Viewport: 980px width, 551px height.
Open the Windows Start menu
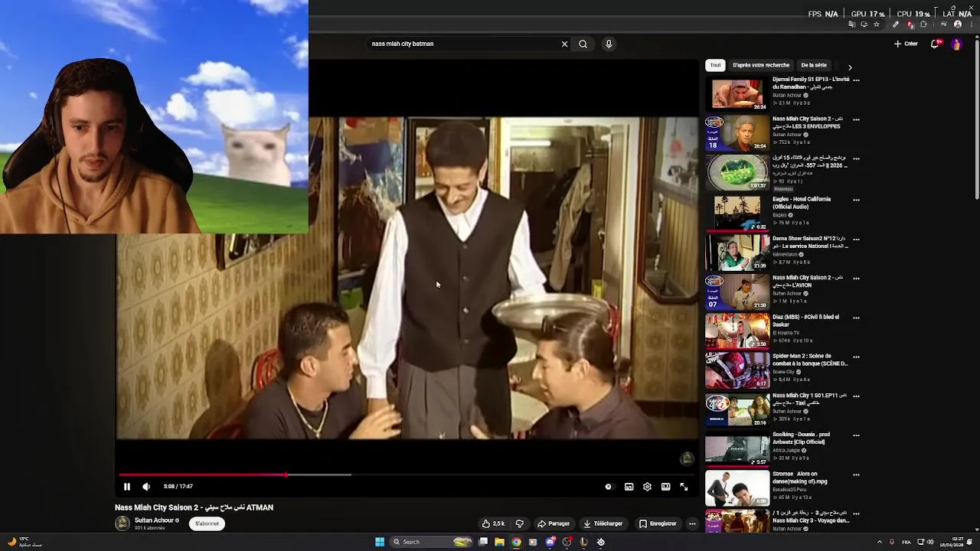pos(380,542)
